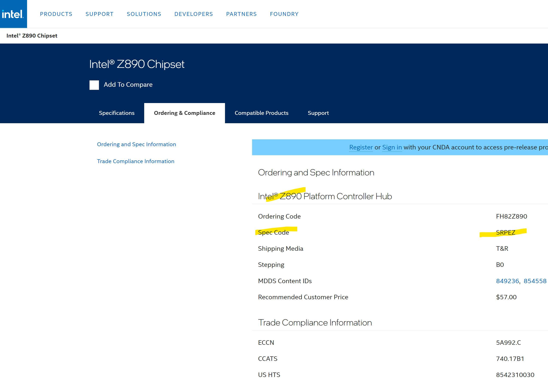Jump to Trade Compliance Information link
Screen dimensions: 548x392
pyautogui.click(x=135, y=161)
